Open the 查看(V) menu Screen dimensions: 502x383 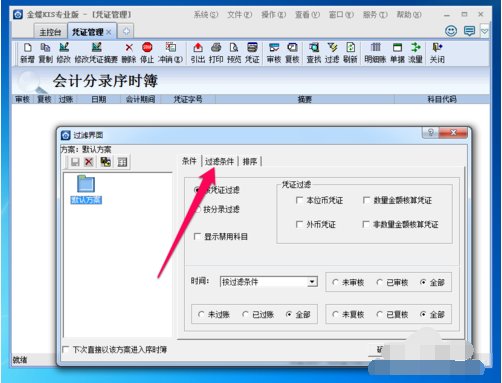point(307,15)
